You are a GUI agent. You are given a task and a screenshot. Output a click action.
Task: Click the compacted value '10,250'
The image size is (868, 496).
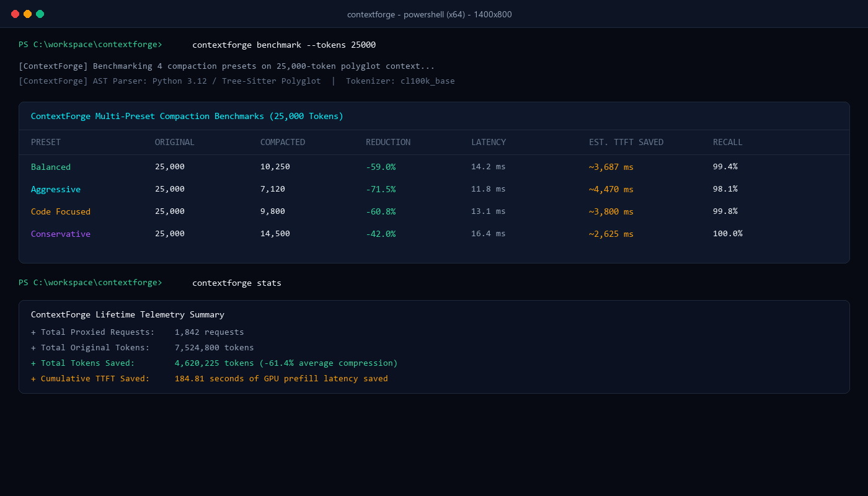click(275, 167)
